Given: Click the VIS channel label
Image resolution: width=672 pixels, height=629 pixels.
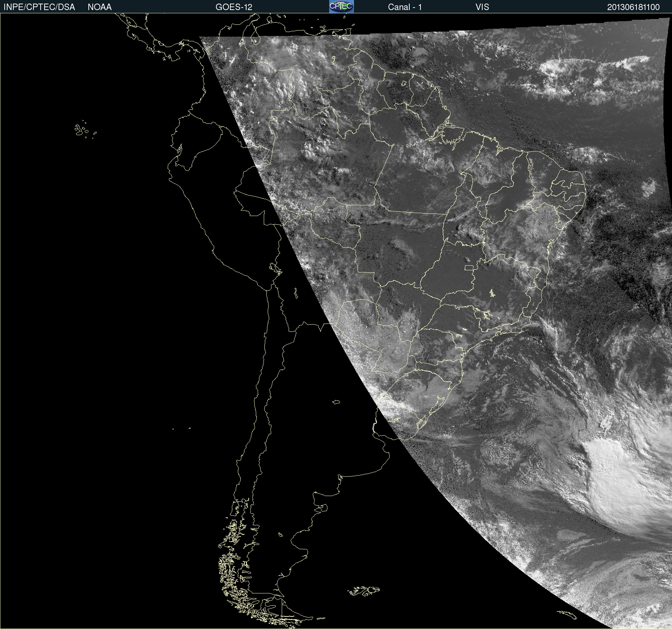Looking at the screenshot, I should 482,7.
